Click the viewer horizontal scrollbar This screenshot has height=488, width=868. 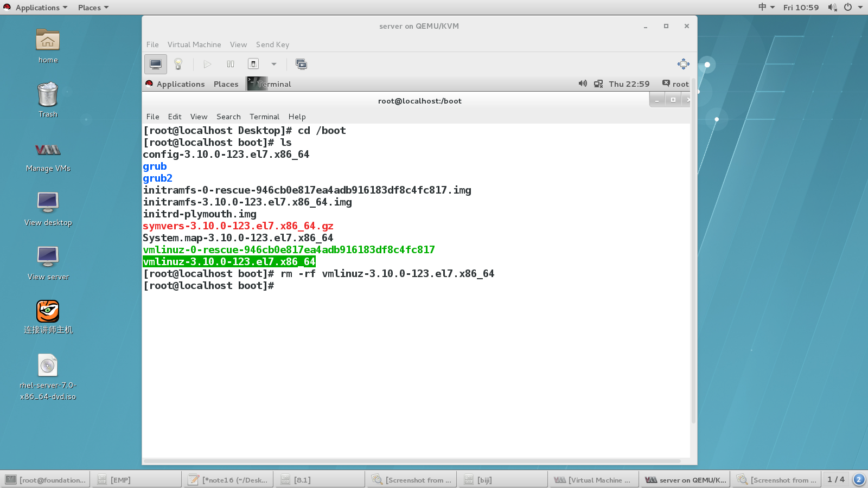tap(412, 461)
